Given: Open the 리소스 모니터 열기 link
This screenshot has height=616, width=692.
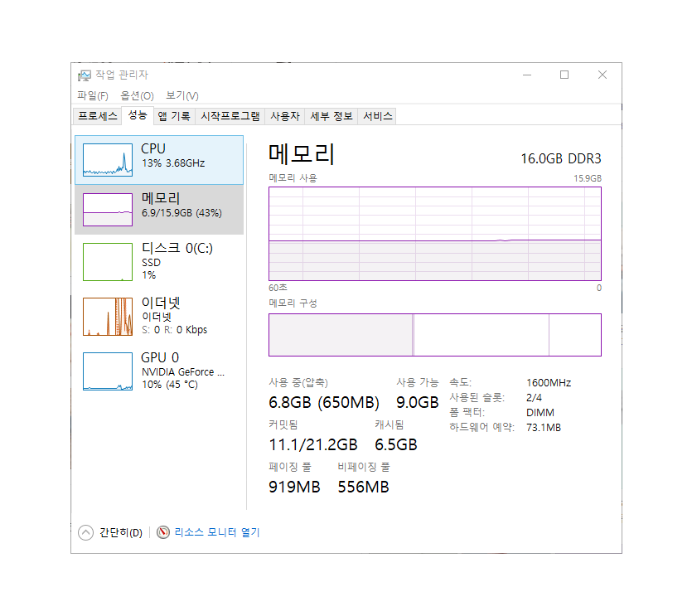Looking at the screenshot, I should (217, 532).
